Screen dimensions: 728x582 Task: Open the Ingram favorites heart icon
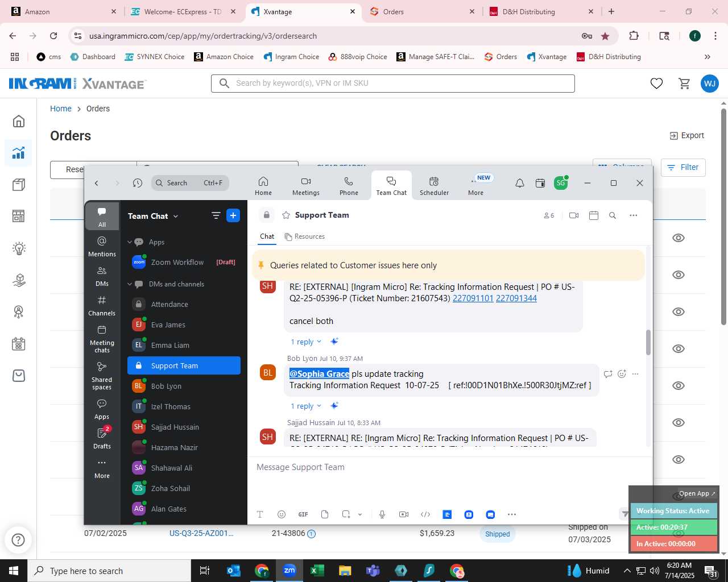[x=656, y=84]
